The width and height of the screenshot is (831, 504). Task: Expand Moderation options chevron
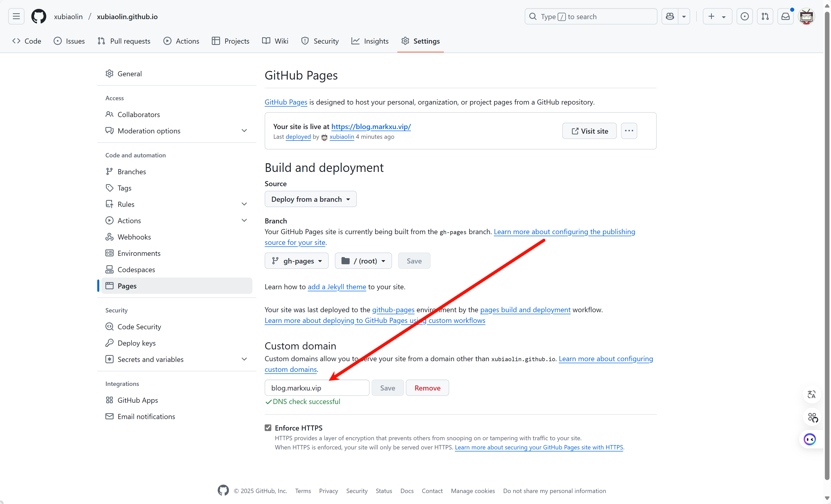tap(244, 131)
